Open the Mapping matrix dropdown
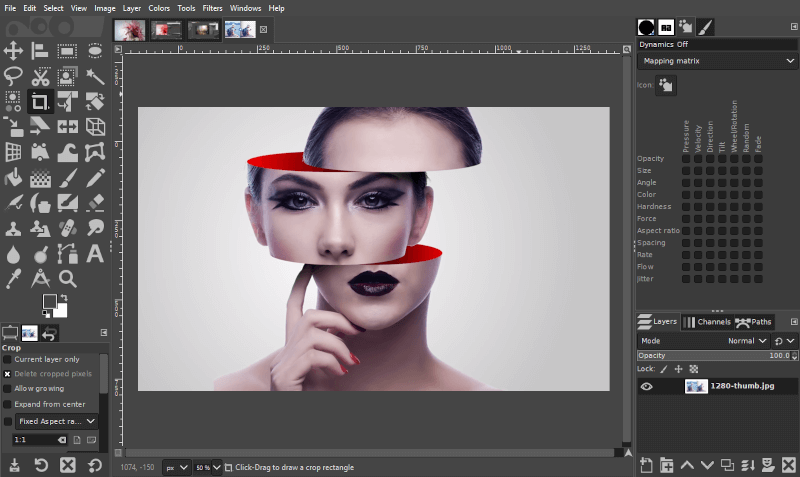This screenshot has width=800, height=477. (717, 61)
